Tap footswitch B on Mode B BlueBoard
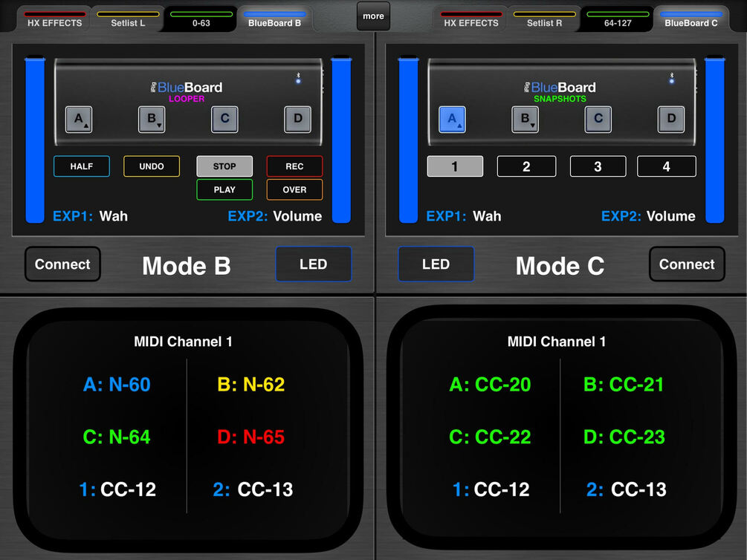The height and width of the screenshot is (560, 747). point(152,119)
